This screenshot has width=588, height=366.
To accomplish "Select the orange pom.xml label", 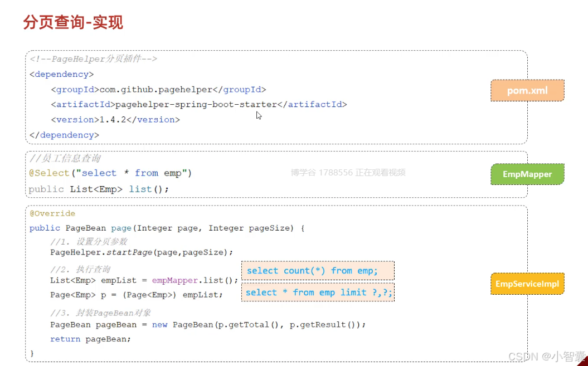I will 527,90.
